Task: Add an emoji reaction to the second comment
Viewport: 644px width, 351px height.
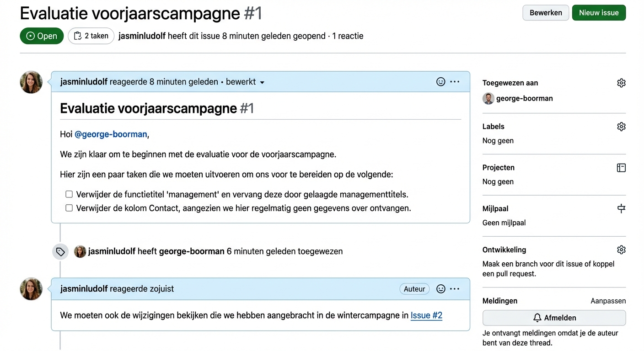Action: point(440,288)
